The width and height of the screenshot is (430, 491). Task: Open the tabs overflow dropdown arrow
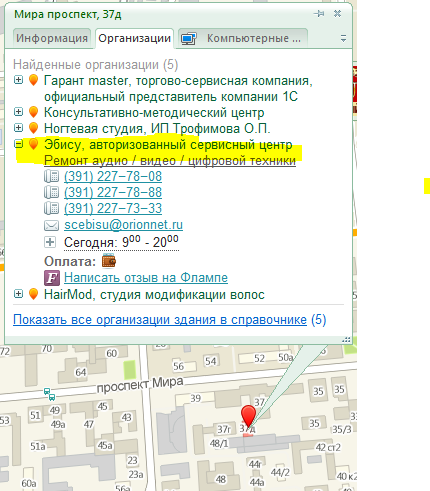343,38
